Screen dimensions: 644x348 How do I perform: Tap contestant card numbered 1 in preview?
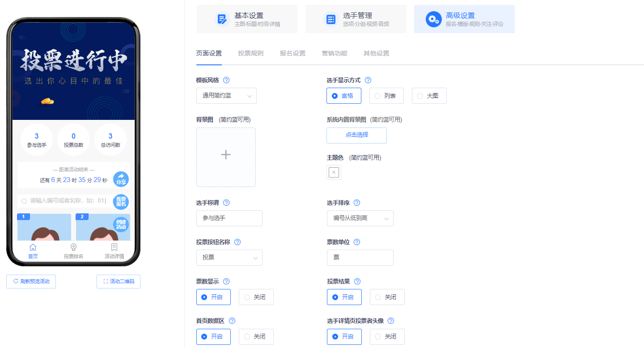pyautogui.click(x=44, y=227)
